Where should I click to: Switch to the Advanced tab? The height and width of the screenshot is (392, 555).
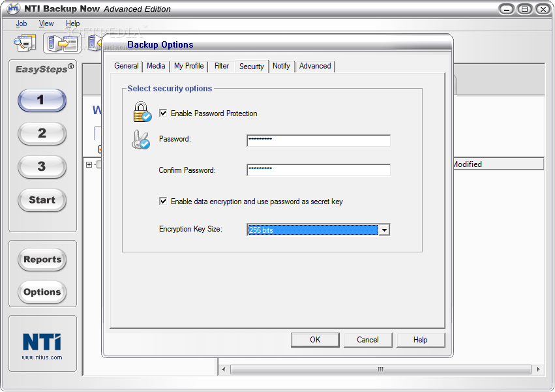click(315, 66)
